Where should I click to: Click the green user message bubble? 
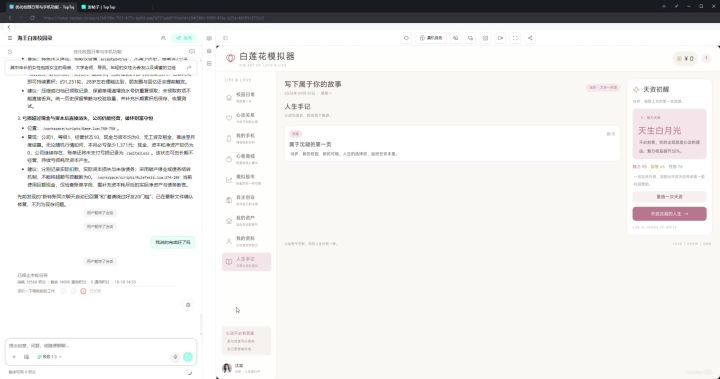coord(173,242)
